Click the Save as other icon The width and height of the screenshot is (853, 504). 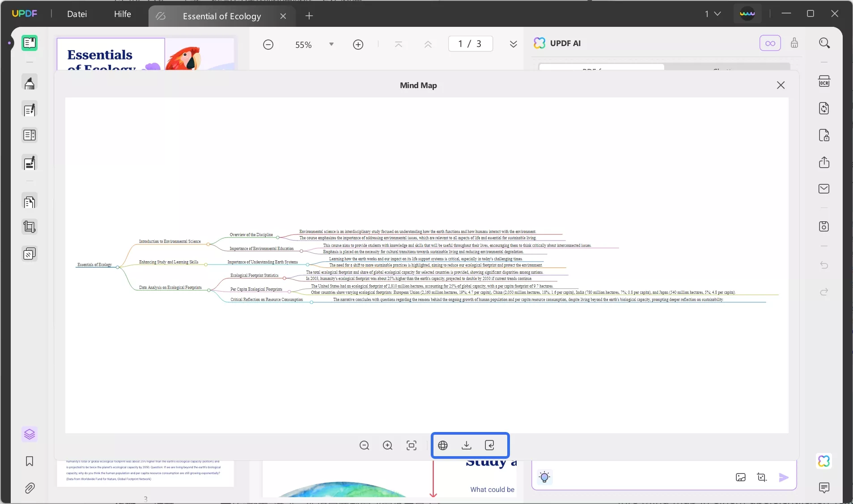point(824,226)
